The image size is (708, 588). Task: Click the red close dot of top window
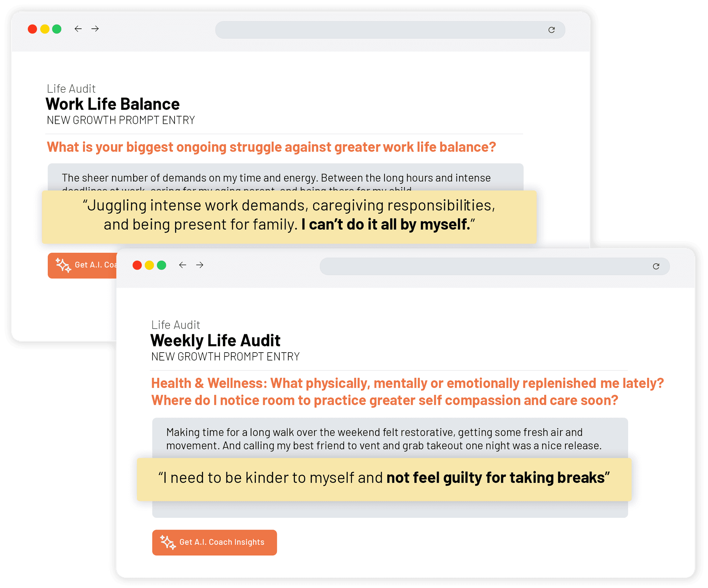[32, 29]
